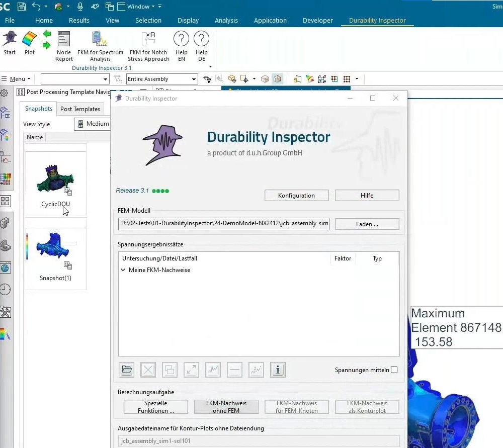Click the FEM-Modell file path field

point(224,224)
